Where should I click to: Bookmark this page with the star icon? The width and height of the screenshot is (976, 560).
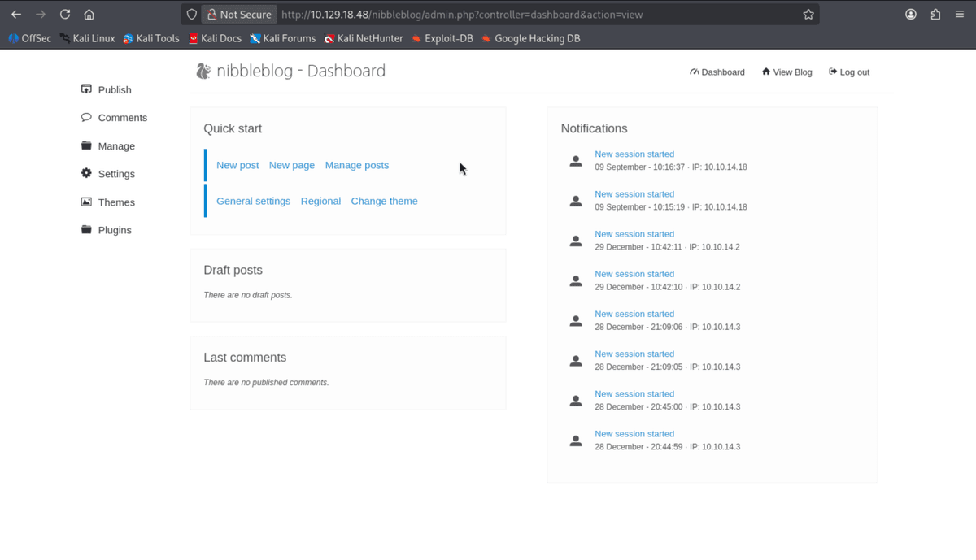click(808, 15)
